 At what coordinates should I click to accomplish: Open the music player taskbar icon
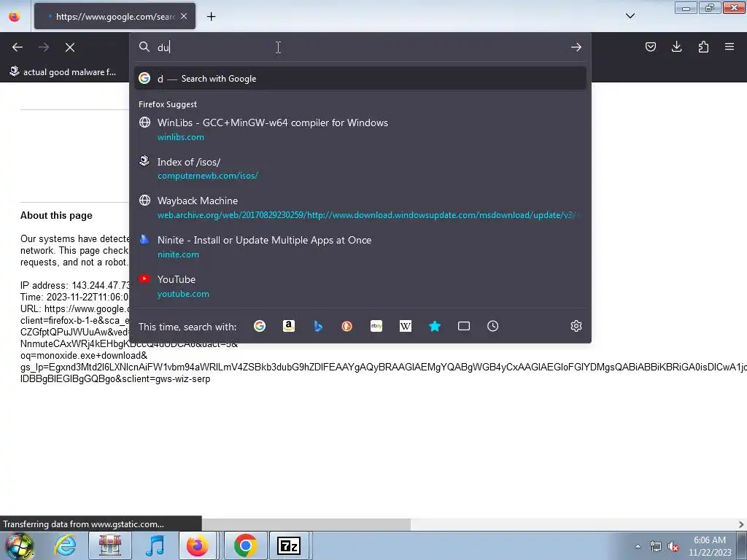pyautogui.click(x=155, y=545)
